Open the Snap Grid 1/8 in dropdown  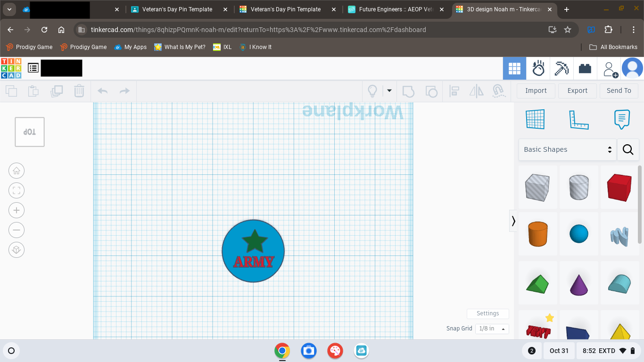point(492,329)
